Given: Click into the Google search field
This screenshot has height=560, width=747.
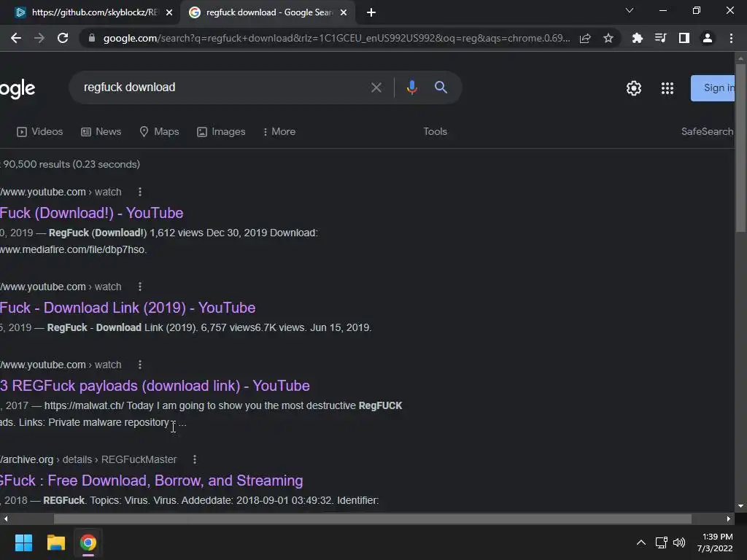Looking at the screenshot, I should click(x=224, y=87).
